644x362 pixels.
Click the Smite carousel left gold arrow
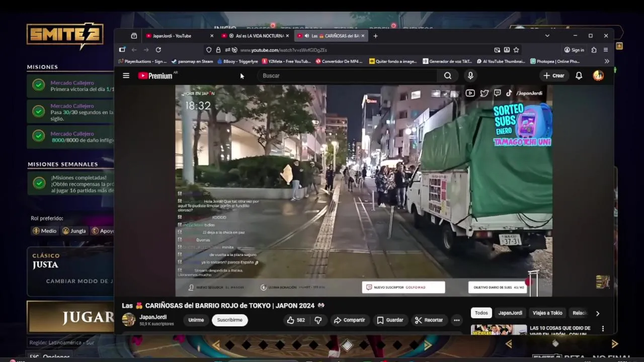(216, 345)
